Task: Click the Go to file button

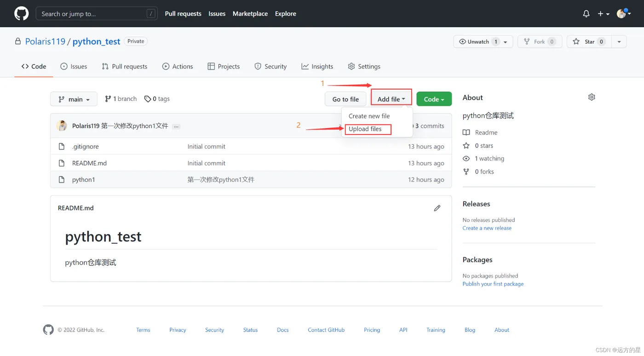Action: 345,99
